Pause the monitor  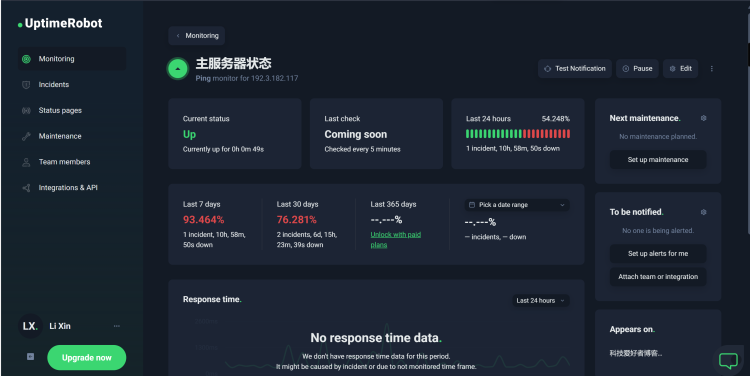coord(637,68)
